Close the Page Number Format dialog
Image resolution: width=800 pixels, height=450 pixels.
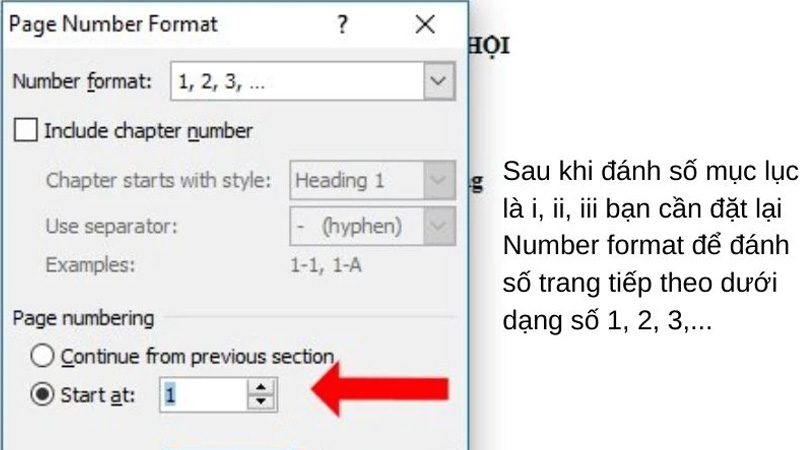point(425,24)
